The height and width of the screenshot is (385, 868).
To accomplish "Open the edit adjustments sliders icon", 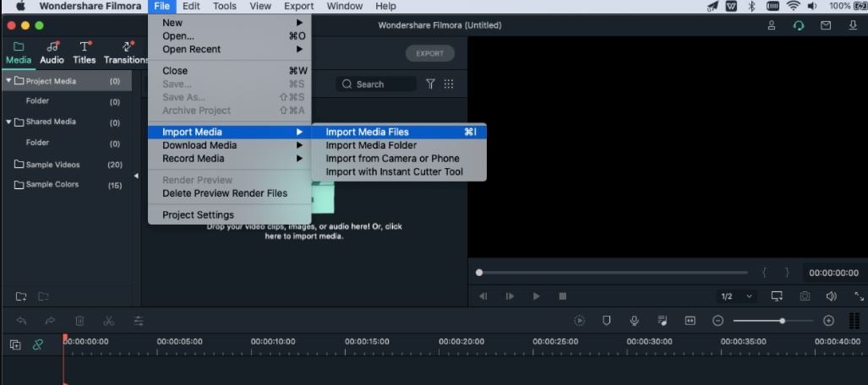I will pos(139,320).
